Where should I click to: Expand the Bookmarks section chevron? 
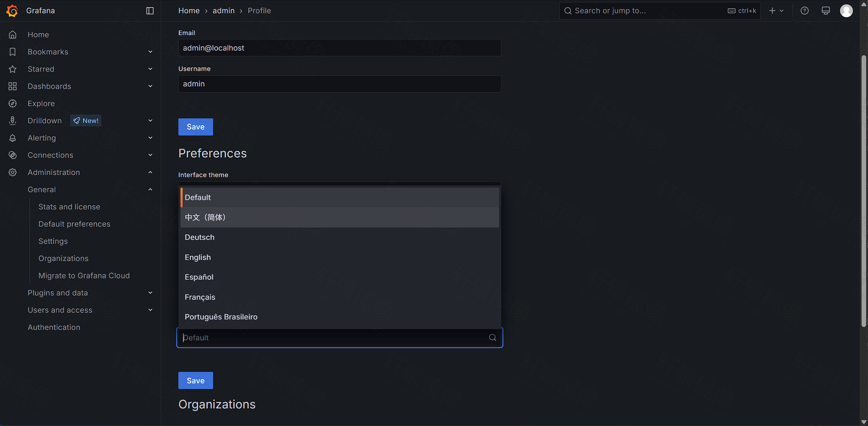150,52
